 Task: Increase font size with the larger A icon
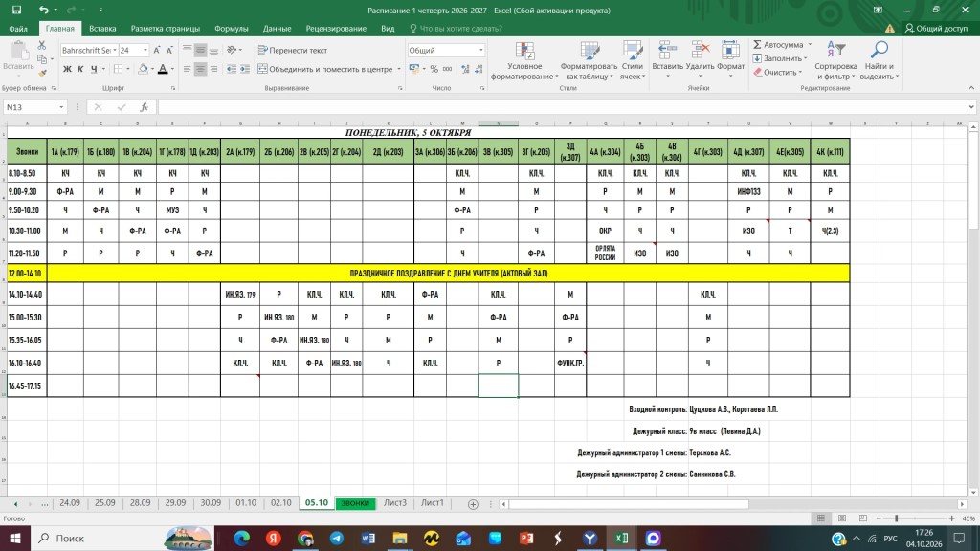157,50
